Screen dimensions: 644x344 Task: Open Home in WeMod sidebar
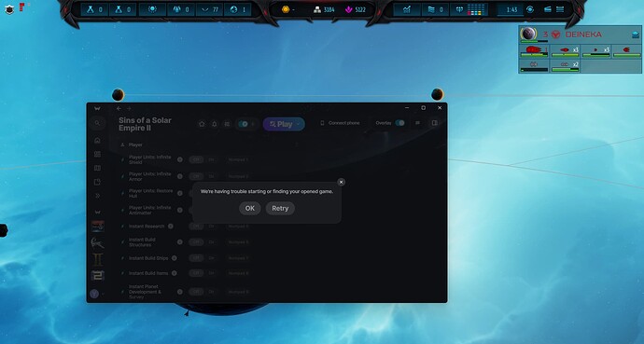[97, 140]
